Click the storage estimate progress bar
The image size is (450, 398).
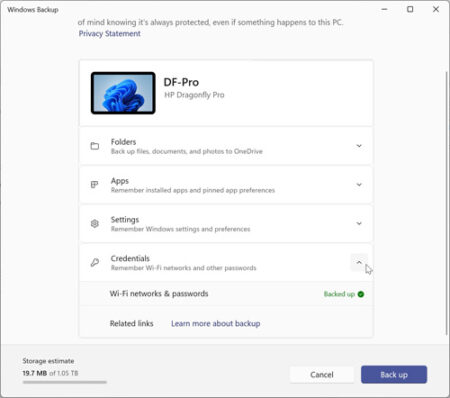pyautogui.click(x=65, y=382)
